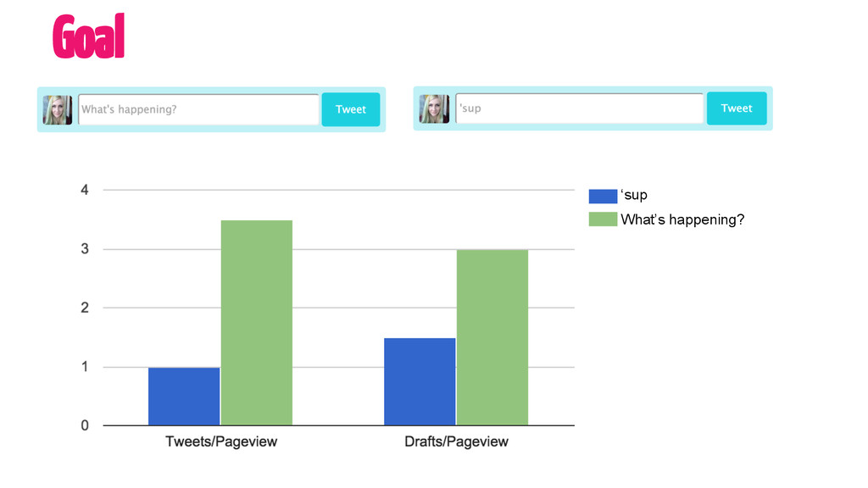Click the y-axis value 4
Screen dimensions: 868x488
(85, 191)
